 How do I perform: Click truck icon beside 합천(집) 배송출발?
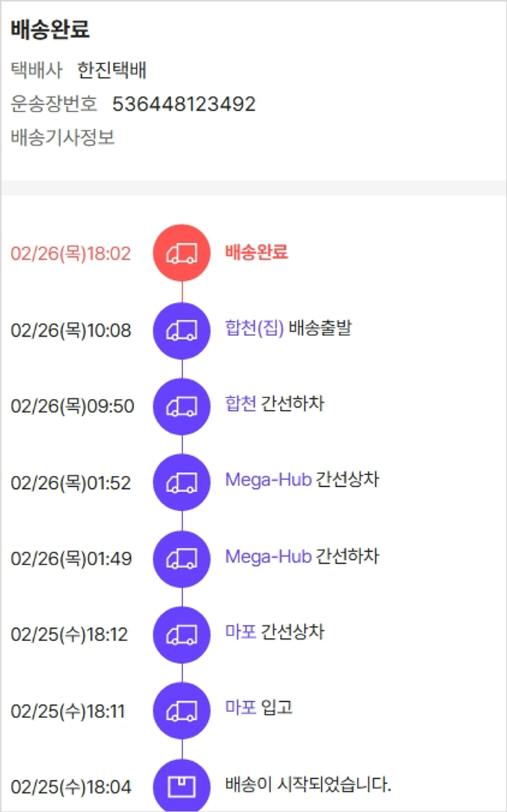[182, 330]
